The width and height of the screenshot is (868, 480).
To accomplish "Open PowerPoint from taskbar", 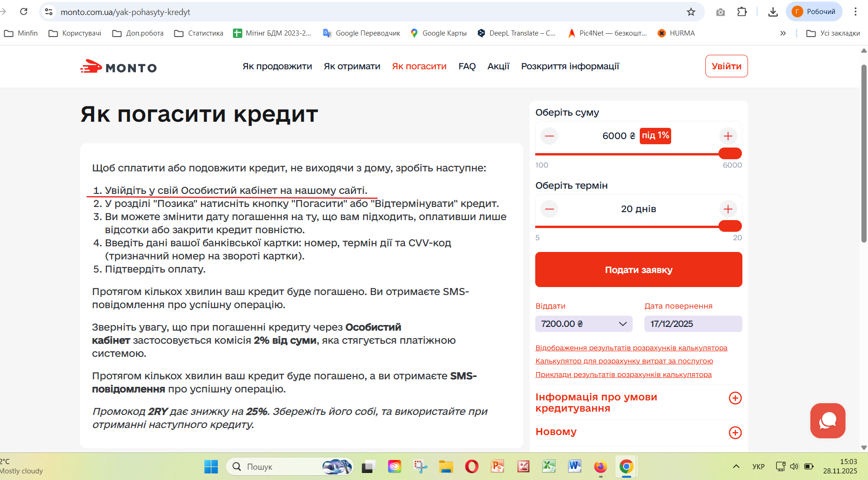I will tap(497, 466).
